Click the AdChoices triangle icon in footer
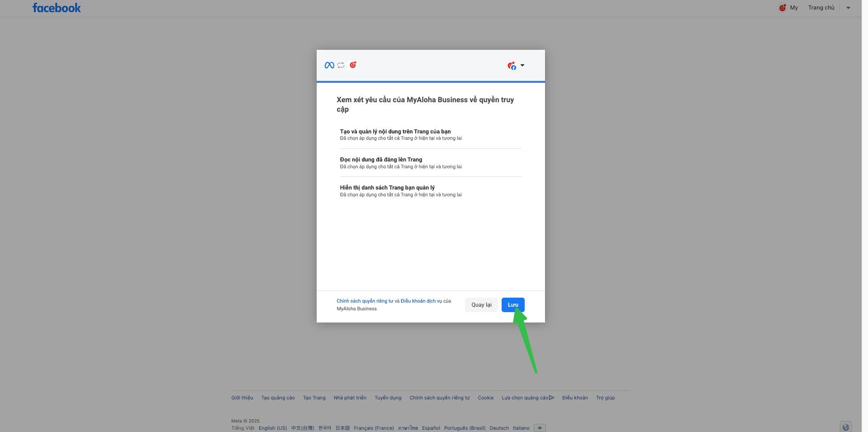This screenshot has height=432, width=868. click(x=551, y=398)
